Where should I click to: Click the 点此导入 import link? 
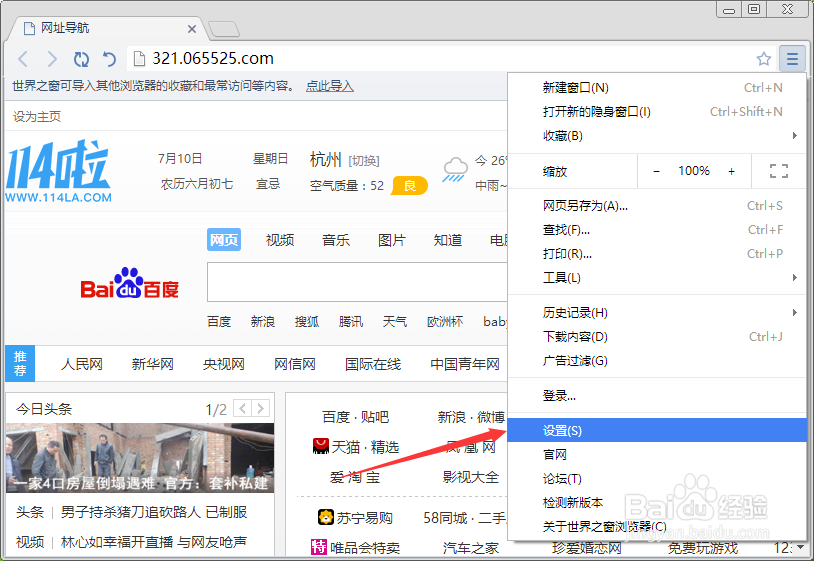(330, 86)
